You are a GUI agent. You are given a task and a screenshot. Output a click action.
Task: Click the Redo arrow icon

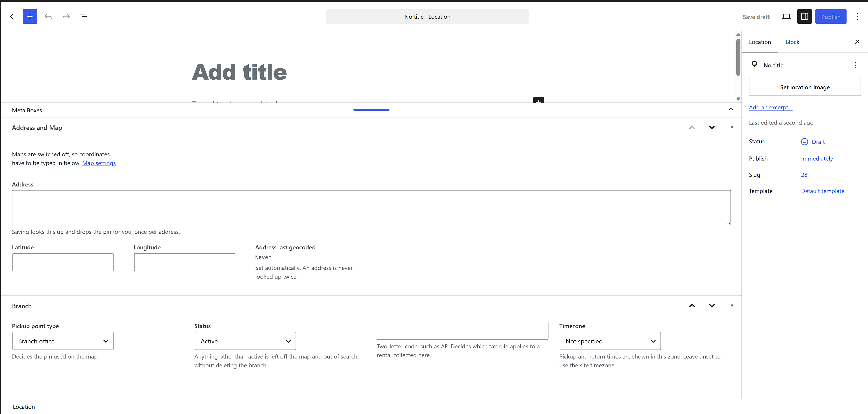[66, 16]
